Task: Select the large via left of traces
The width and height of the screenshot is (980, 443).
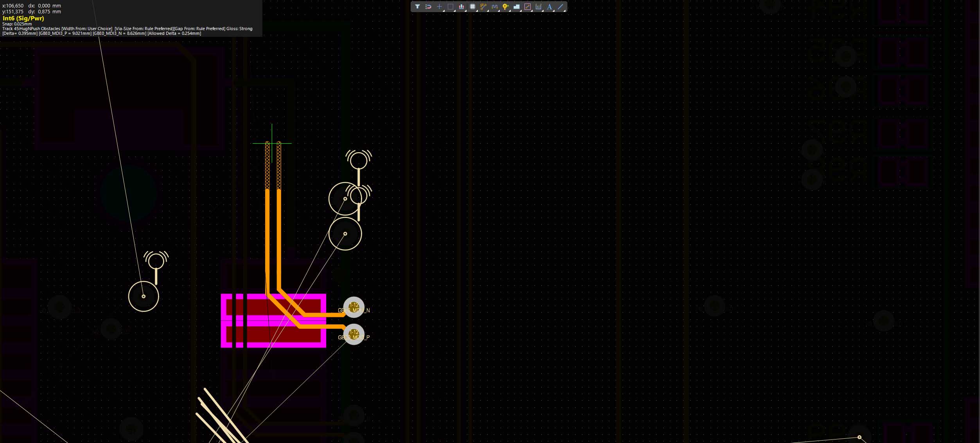Action: click(144, 296)
